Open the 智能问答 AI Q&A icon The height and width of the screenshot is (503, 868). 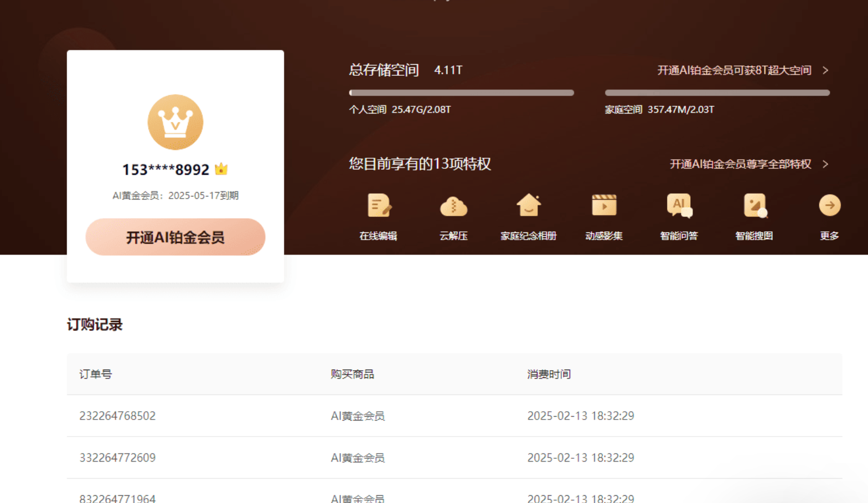(679, 205)
